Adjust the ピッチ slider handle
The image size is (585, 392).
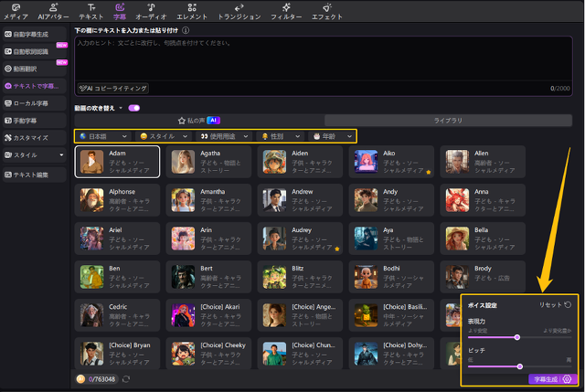point(520,366)
